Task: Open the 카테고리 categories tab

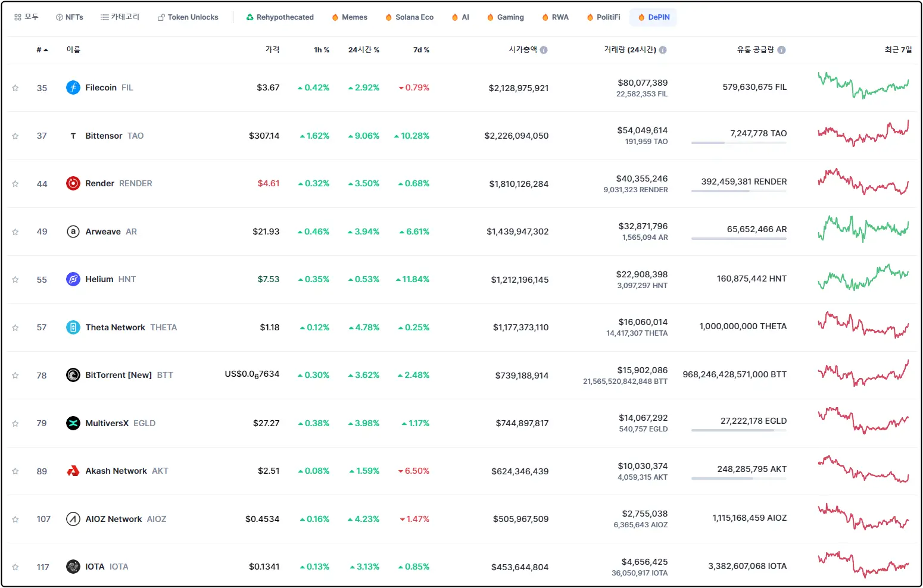Action: point(120,17)
